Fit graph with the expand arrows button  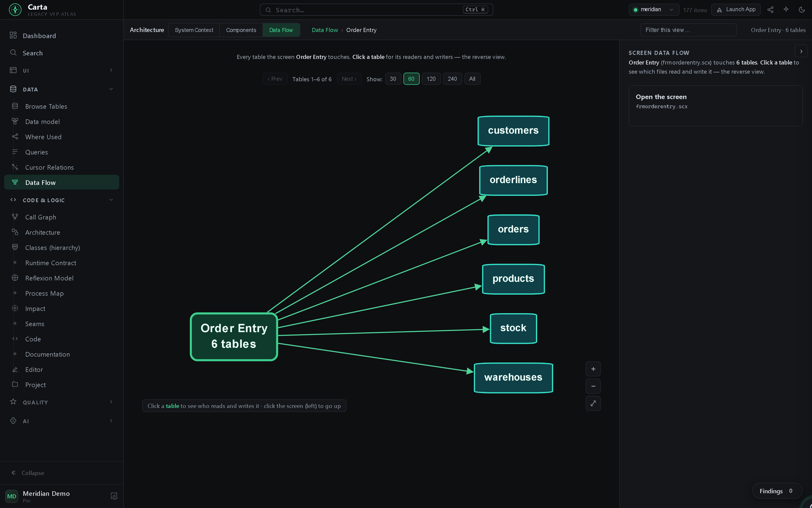pos(593,403)
